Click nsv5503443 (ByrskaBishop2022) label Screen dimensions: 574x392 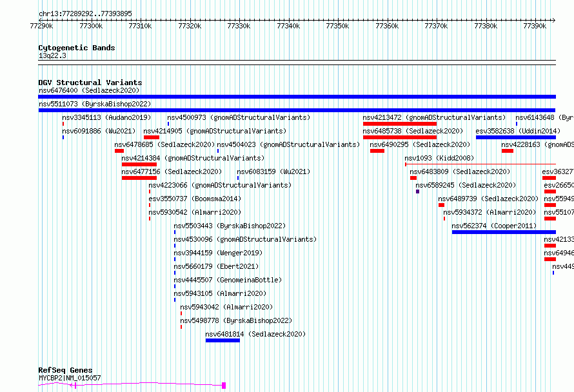230,226
